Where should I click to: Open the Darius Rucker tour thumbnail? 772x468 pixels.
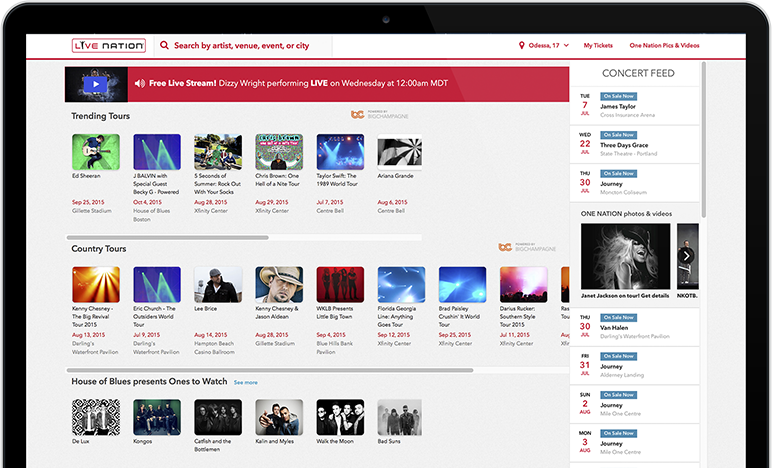[523, 284]
